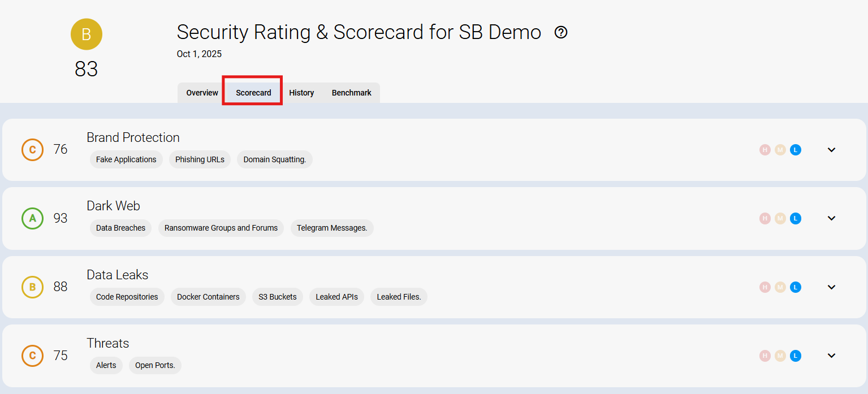The image size is (868, 394).
Task: Click the Dark Web high severity H icon
Action: pyautogui.click(x=765, y=218)
